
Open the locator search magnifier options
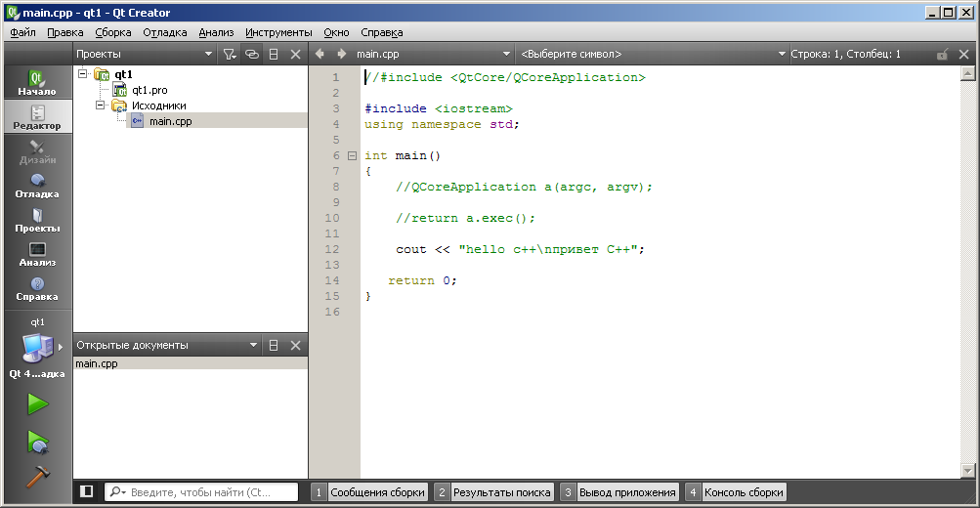point(117,492)
